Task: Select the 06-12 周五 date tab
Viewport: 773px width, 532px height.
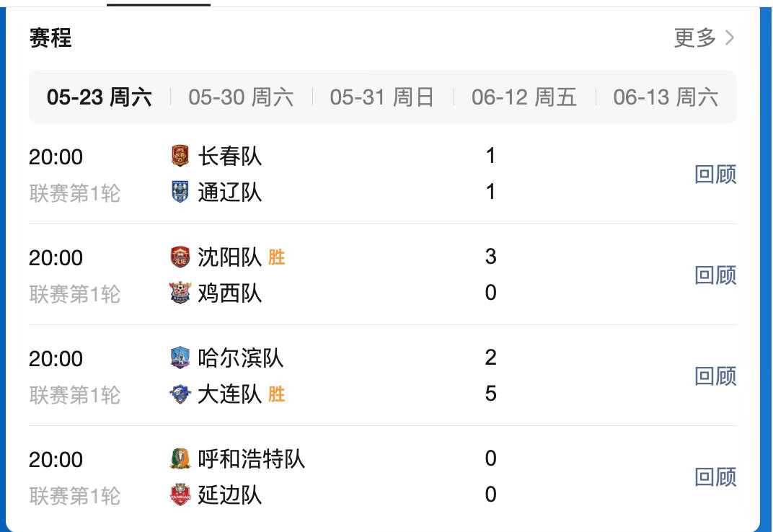Action: [524, 97]
